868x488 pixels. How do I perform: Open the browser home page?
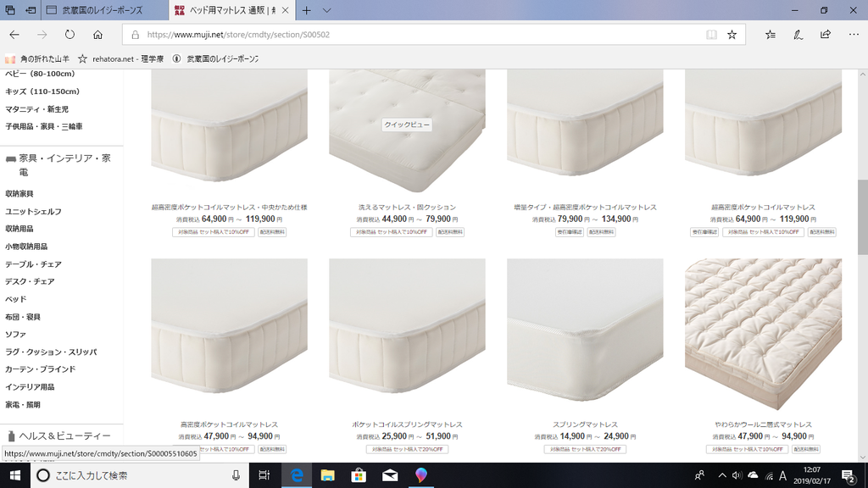(97, 34)
